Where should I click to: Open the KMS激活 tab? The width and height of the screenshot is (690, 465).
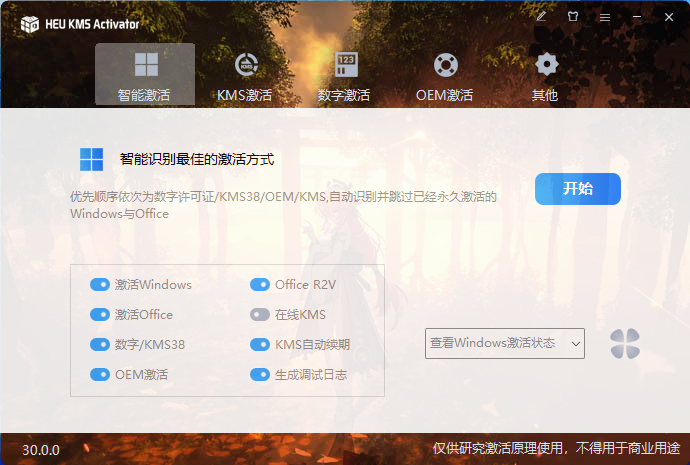[245, 75]
